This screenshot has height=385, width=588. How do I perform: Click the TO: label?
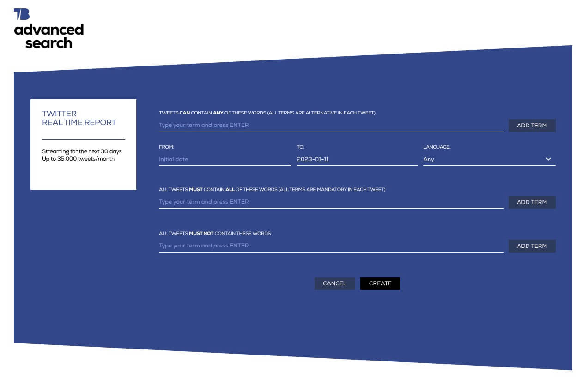tap(301, 147)
